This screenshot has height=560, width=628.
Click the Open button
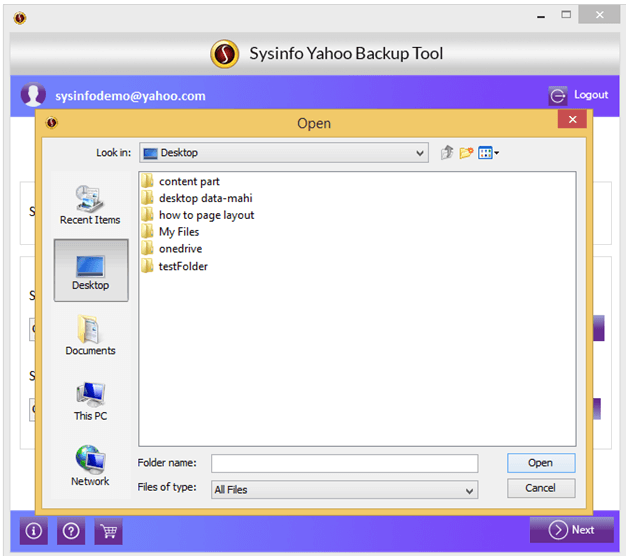[x=540, y=463]
